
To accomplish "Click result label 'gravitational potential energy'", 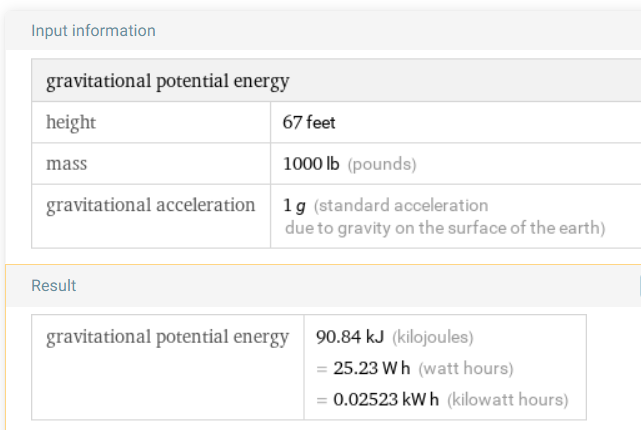I will [x=168, y=337].
